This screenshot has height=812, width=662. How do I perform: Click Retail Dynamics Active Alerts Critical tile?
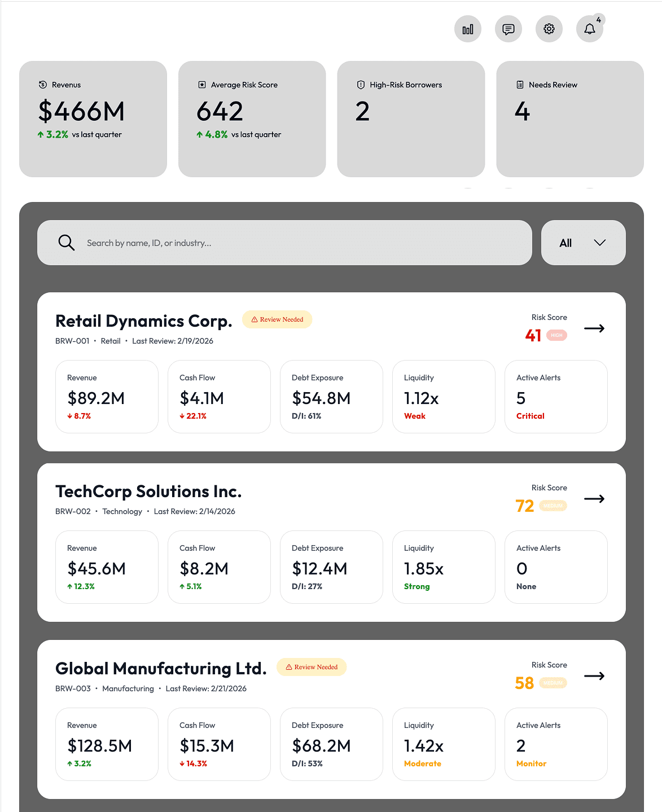click(556, 397)
